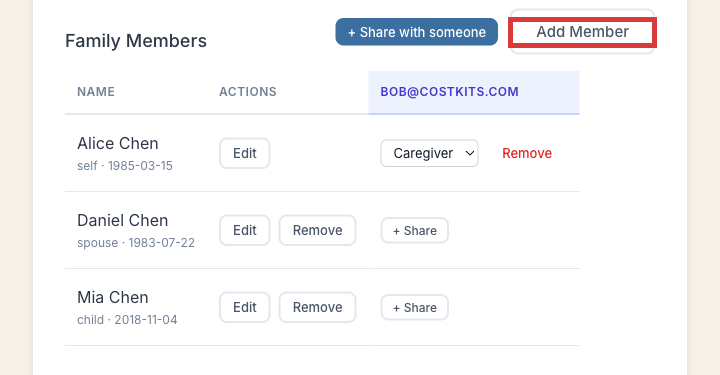Share Daniel Chen with bob@costkits.com

tap(415, 230)
